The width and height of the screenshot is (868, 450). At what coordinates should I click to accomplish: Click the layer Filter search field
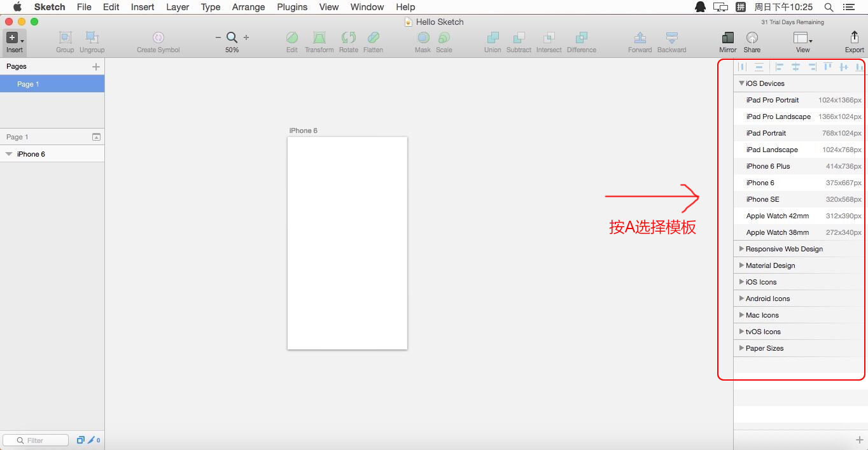pos(36,440)
